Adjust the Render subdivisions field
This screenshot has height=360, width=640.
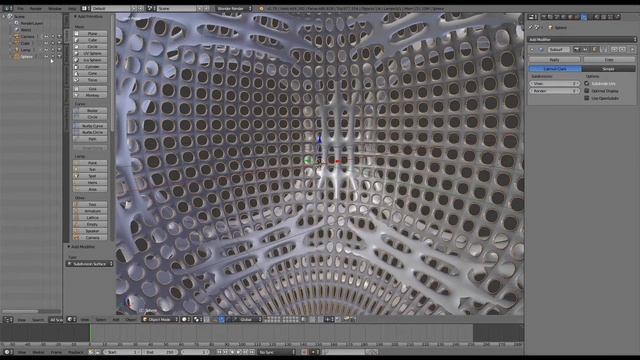[554, 91]
